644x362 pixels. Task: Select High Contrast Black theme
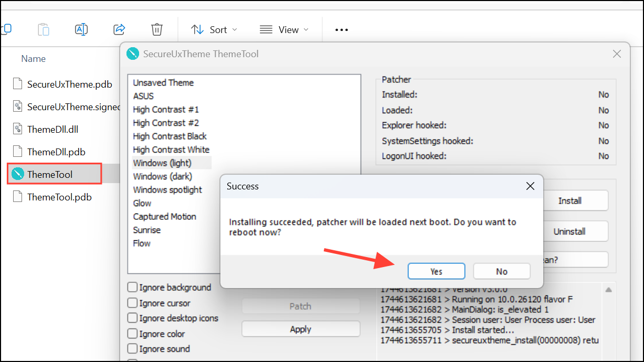pyautogui.click(x=170, y=136)
